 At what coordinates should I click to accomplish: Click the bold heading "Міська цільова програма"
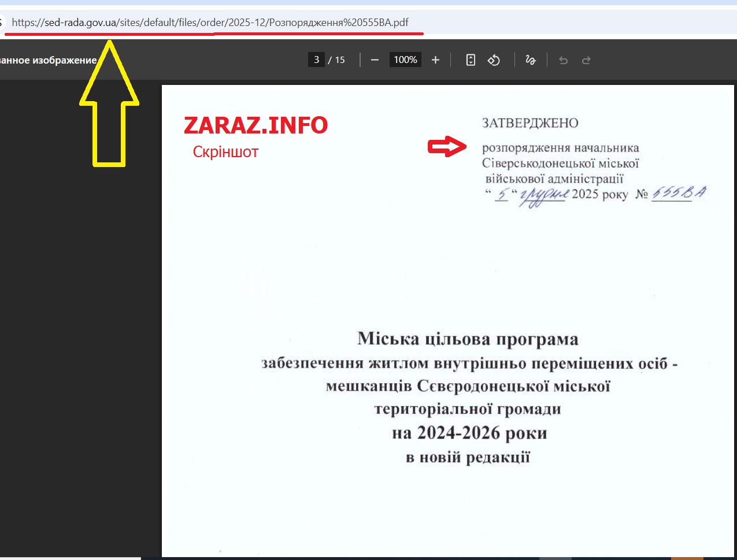click(468, 339)
